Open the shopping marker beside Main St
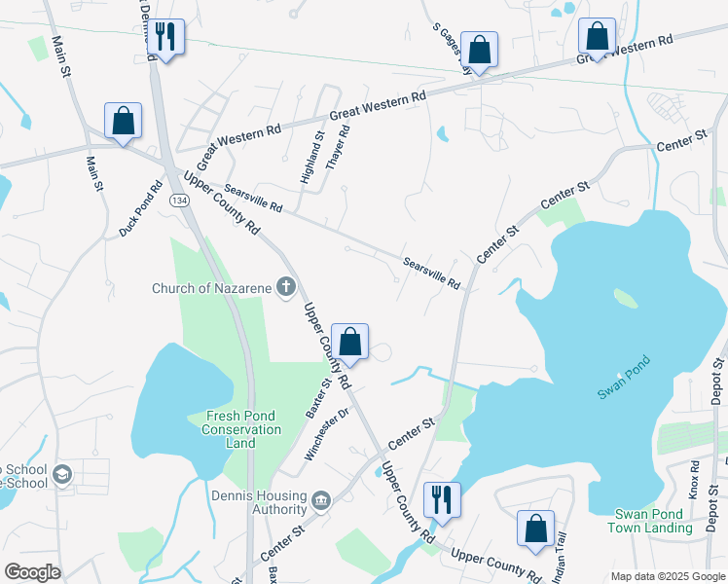728x584 pixels. [123, 124]
